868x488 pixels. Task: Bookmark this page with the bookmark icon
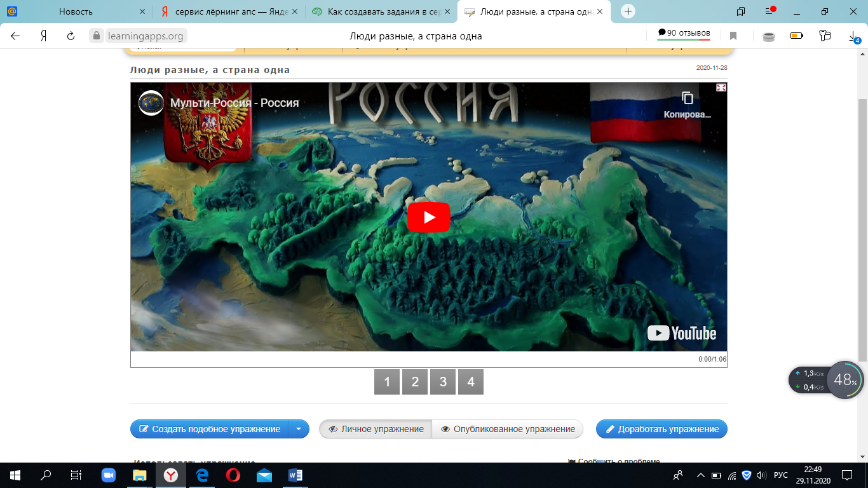(733, 36)
